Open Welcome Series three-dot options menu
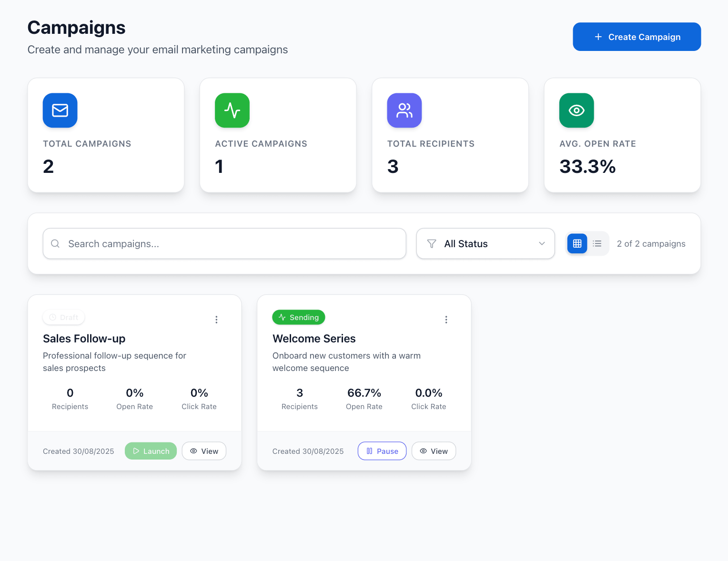 (x=446, y=320)
